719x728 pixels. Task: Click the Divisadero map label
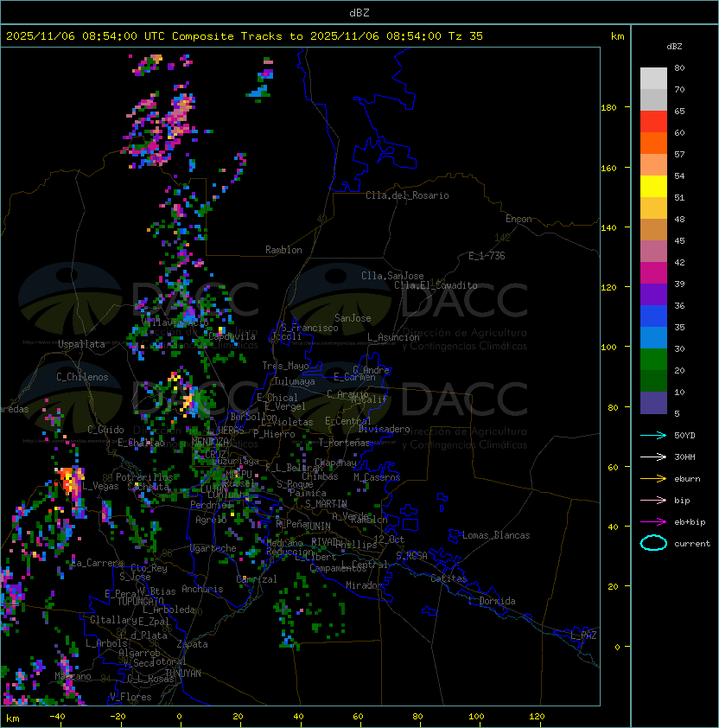pos(384,429)
